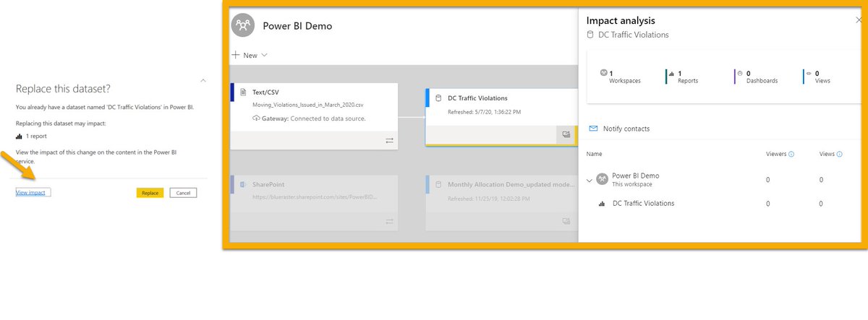Close the Impact analysis panel
The height and width of the screenshot is (320, 868).
859,22
